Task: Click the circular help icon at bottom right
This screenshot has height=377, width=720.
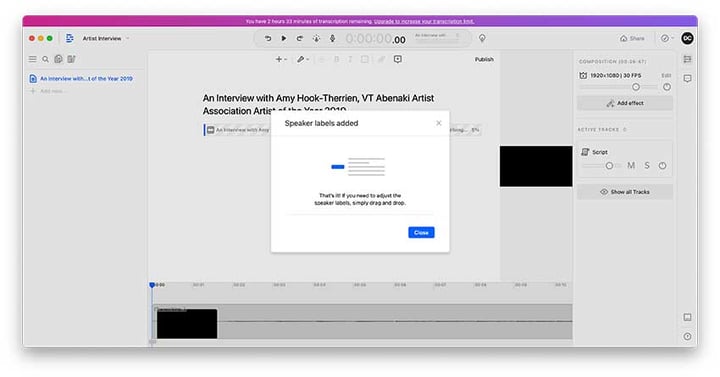Action: click(x=687, y=337)
